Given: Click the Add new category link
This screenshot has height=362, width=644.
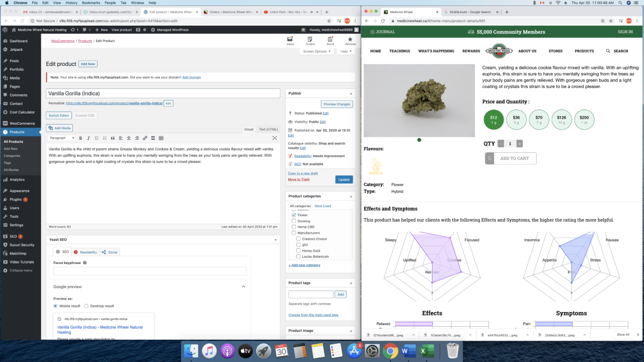Looking at the screenshot, I should tap(304, 265).
